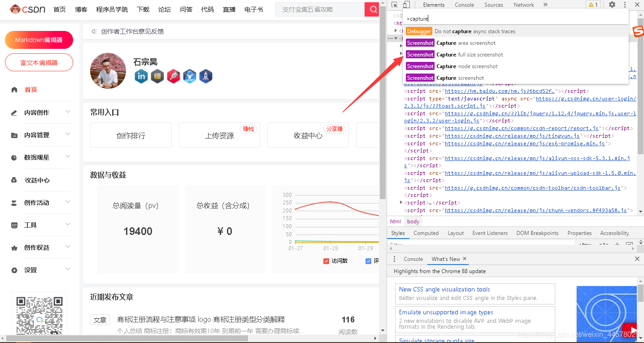The height and width of the screenshot is (343, 644).
Task: Click the pie chart icon beside 数据观星
Action: coord(14,157)
